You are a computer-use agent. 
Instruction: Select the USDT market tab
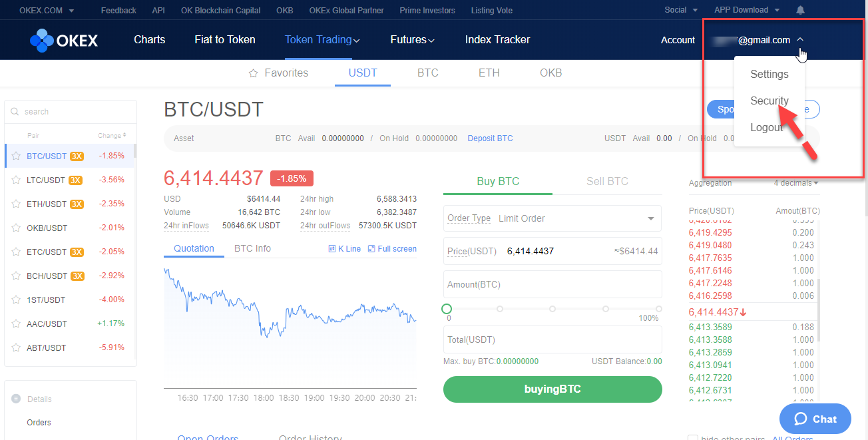[363, 73]
